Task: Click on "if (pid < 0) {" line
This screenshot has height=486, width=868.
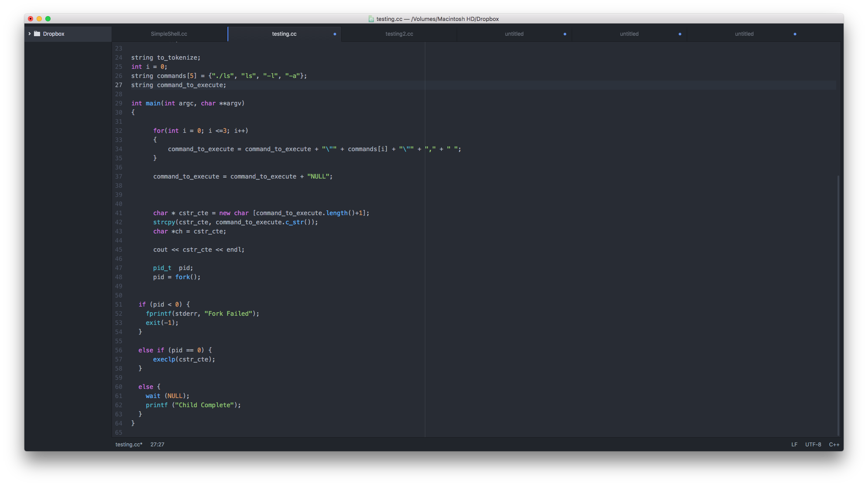Action: pyautogui.click(x=164, y=304)
